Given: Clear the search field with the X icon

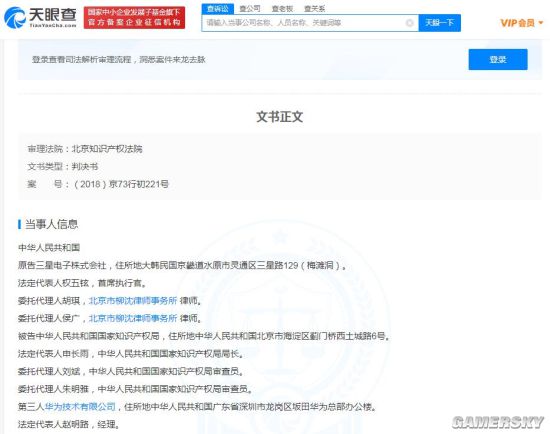Looking at the screenshot, I should click(409, 23).
